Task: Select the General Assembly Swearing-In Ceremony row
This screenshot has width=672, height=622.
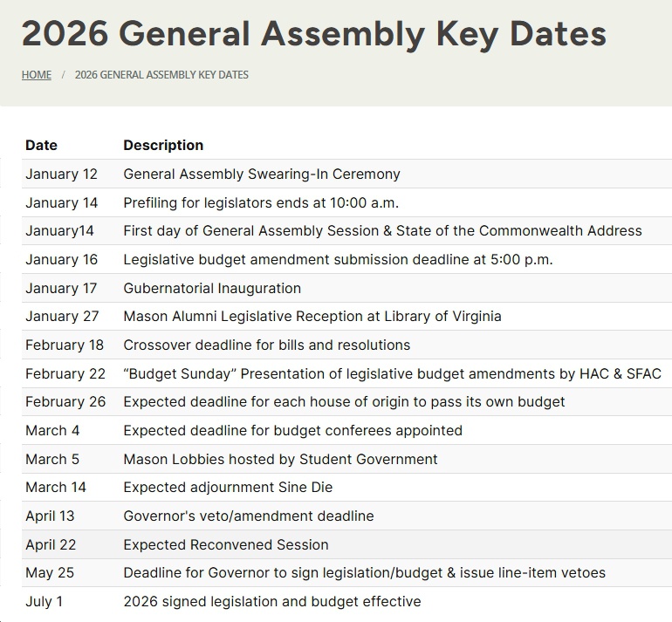Action: point(262,174)
